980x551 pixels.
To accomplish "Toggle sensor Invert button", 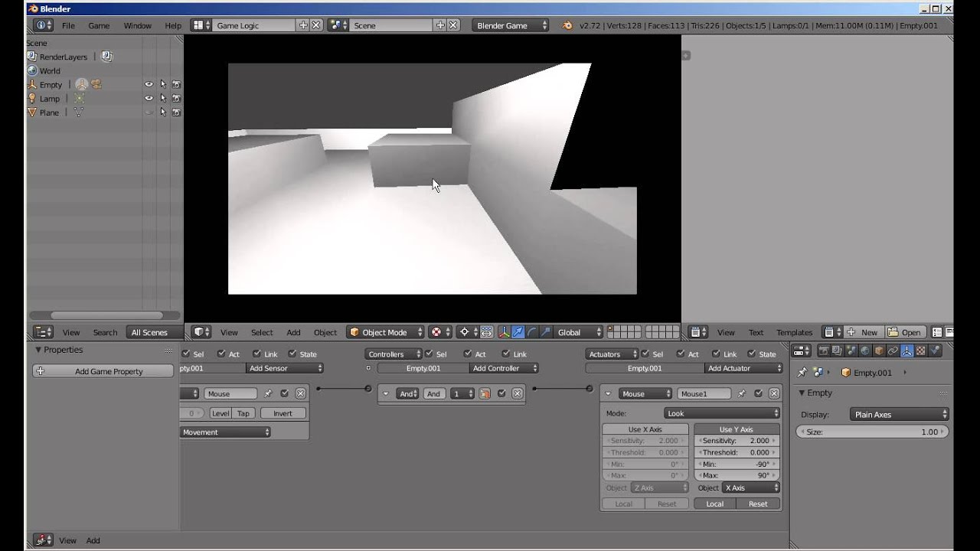I will click(283, 413).
